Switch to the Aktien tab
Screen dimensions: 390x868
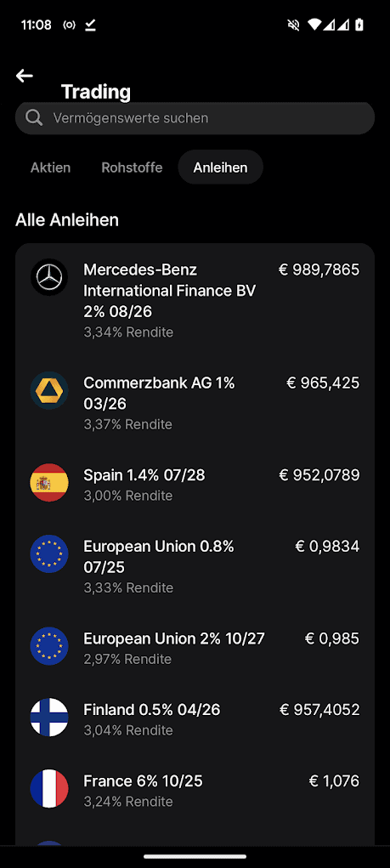pyautogui.click(x=50, y=167)
